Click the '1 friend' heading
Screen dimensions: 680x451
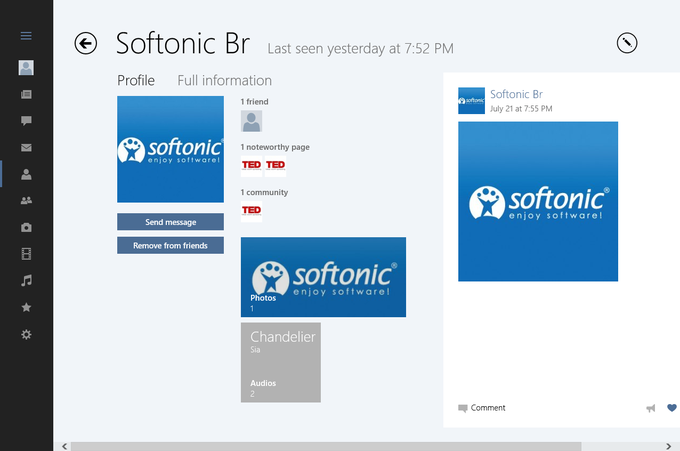[255, 102]
